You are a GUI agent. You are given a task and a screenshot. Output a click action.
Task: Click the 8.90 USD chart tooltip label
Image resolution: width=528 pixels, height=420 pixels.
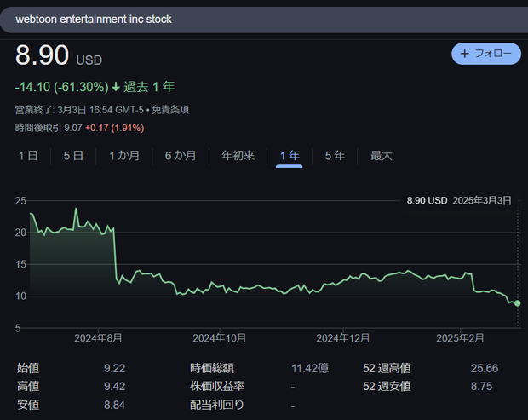coord(427,200)
